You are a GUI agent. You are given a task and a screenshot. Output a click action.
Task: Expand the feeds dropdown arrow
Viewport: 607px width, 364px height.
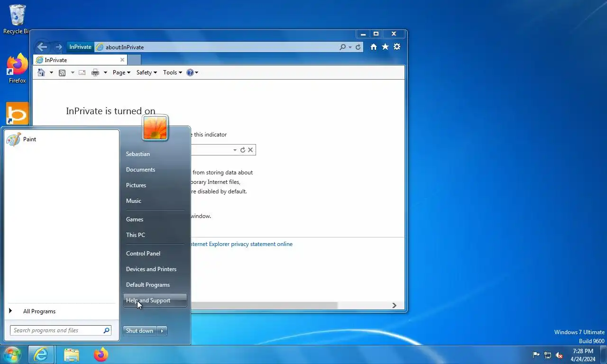pyautogui.click(x=73, y=73)
